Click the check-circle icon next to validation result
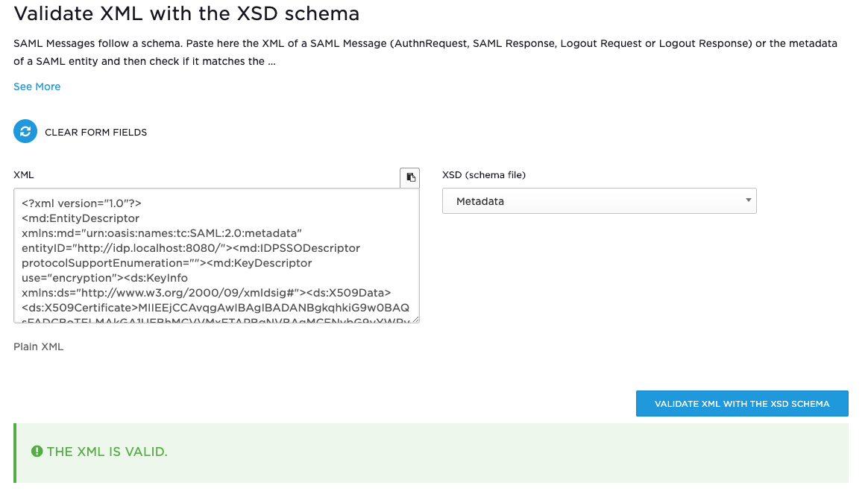The width and height of the screenshot is (868, 497). pos(36,451)
